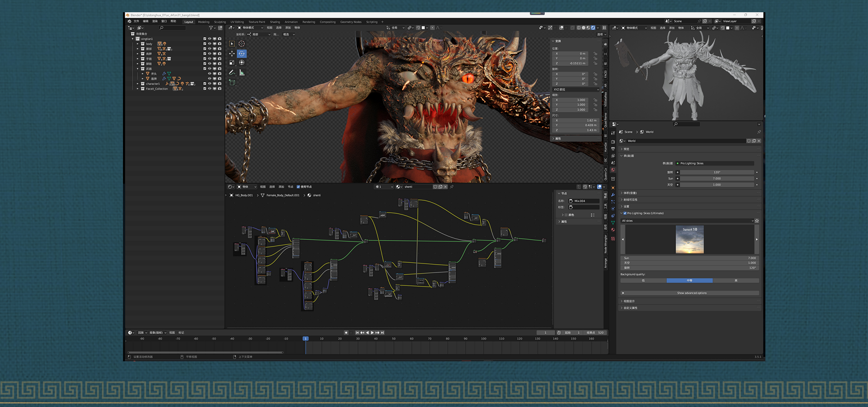868x407 pixels.
Task: Pause the viewport render preview
Action: coord(604,28)
